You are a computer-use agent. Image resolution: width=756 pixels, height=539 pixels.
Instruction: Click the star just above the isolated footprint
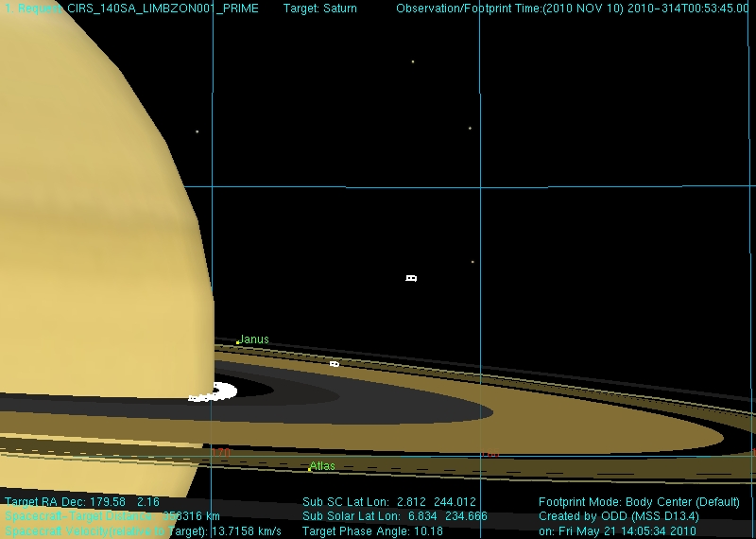coord(472,262)
